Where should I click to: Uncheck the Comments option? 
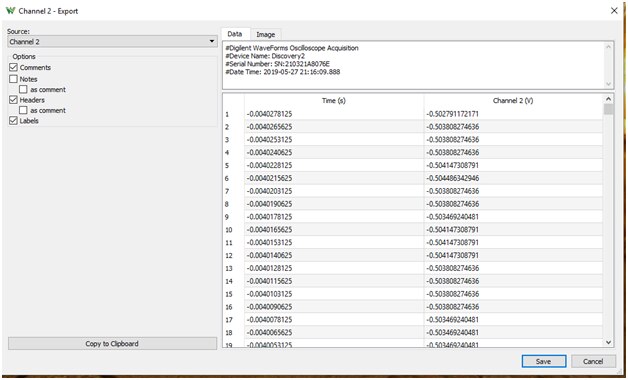[x=13, y=67]
